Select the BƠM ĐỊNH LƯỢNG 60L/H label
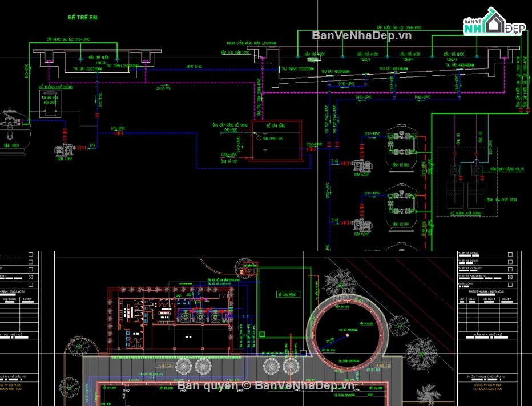The width and height of the screenshot is (532, 406). tap(507, 169)
